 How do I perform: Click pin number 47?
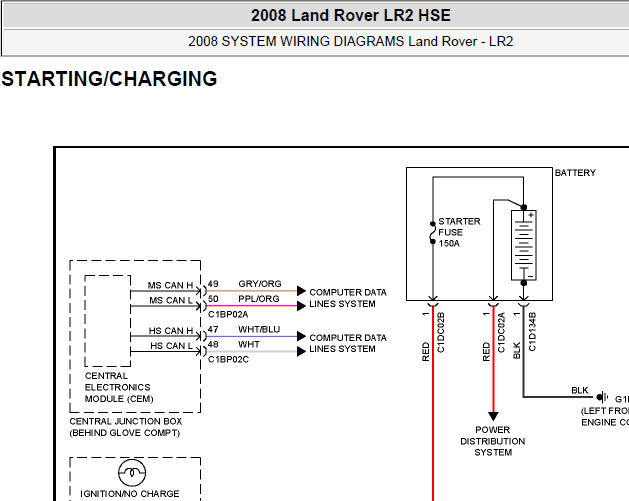(213, 329)
